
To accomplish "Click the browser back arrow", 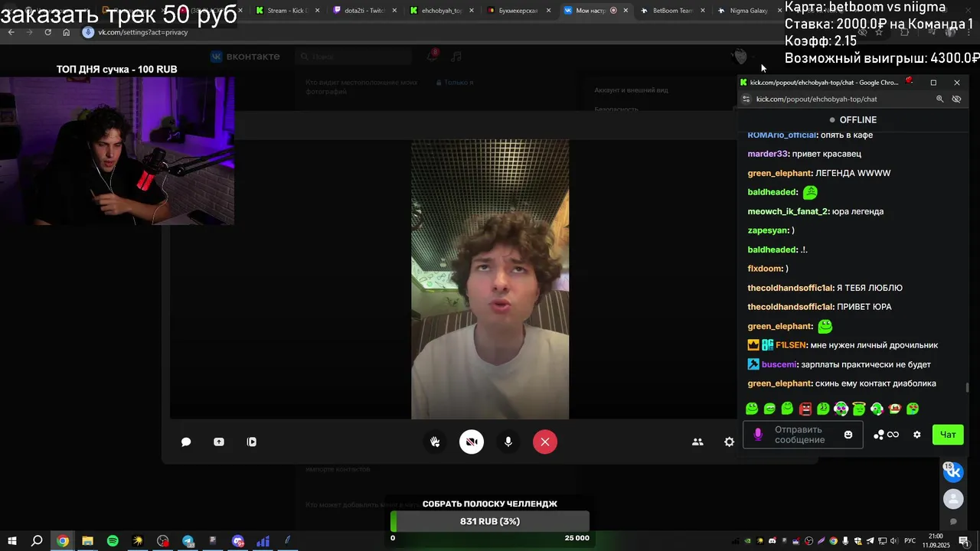I will coord(11,32).
